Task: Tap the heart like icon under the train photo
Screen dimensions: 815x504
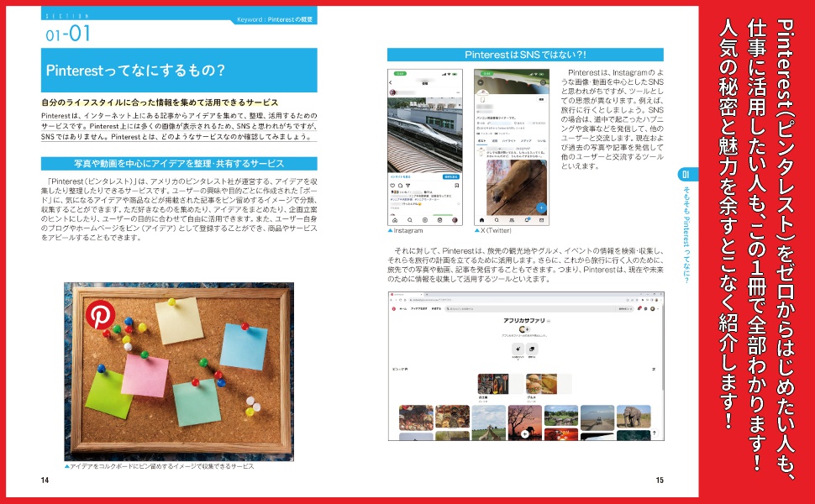Action: (392, 186)
